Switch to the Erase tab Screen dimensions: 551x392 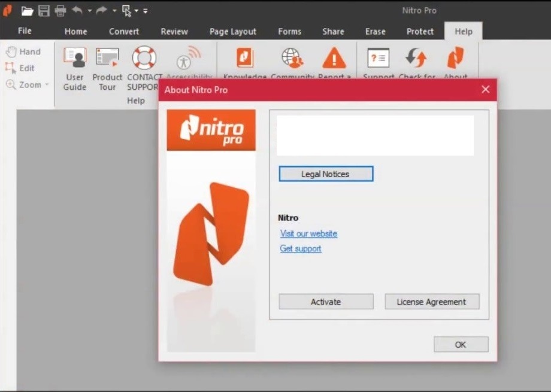coord(376,31)
